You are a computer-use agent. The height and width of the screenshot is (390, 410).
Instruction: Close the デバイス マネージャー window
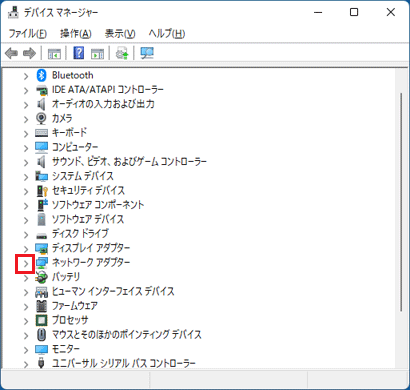pyautogui.click(x=391, y=12)
